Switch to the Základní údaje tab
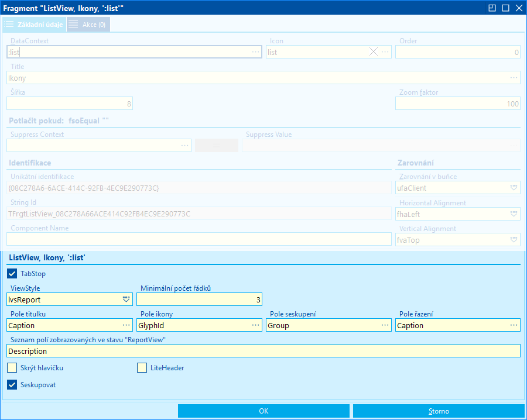Image resolution: width=527 pixels, height=420 pixels. pos(35,25)
